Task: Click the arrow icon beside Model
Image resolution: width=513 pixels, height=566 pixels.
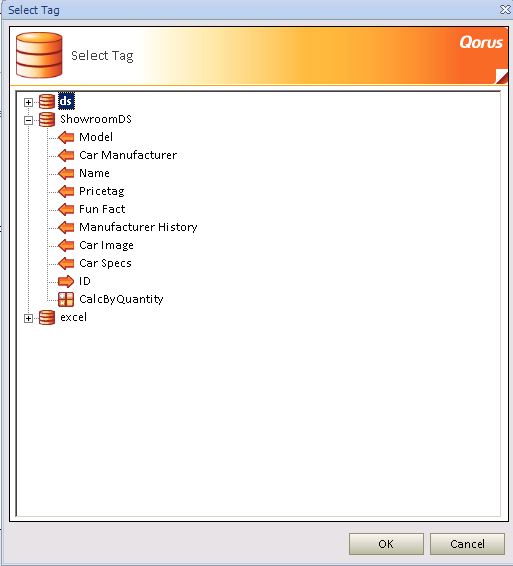Action: [x=66, y=137]
